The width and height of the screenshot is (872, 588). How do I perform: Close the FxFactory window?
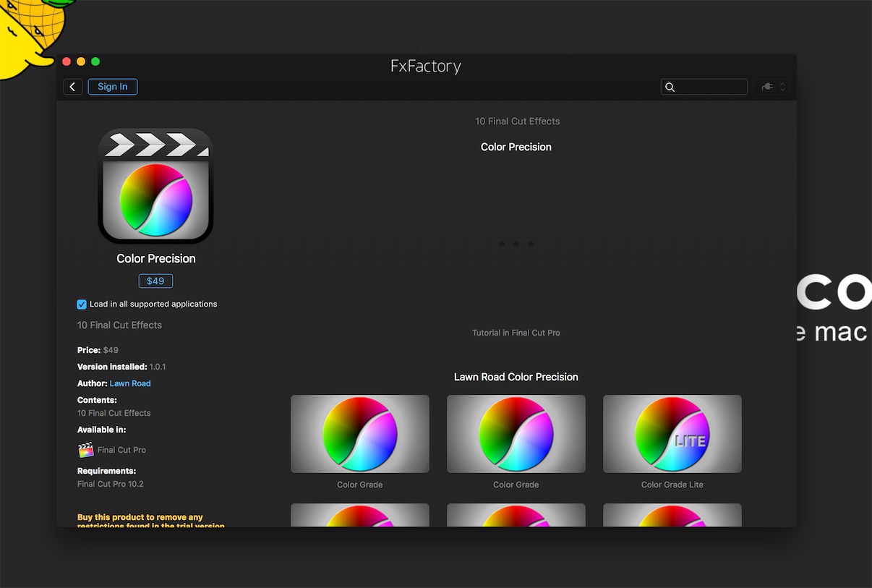67,62
